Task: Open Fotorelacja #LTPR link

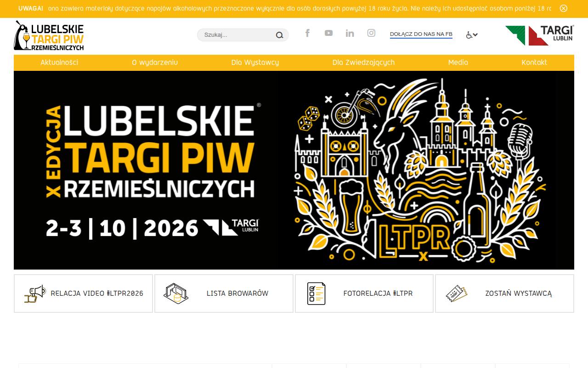Action: (x=378, y=293)
